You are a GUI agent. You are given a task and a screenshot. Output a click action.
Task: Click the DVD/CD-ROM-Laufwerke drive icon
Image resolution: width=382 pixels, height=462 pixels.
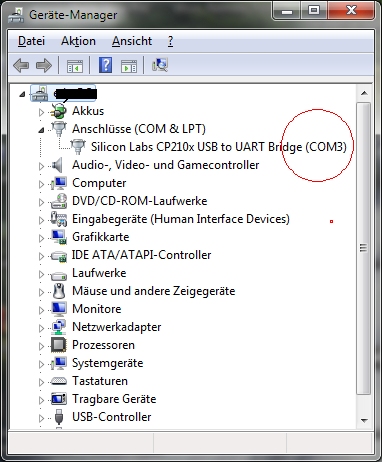click(x=59, y=201)
